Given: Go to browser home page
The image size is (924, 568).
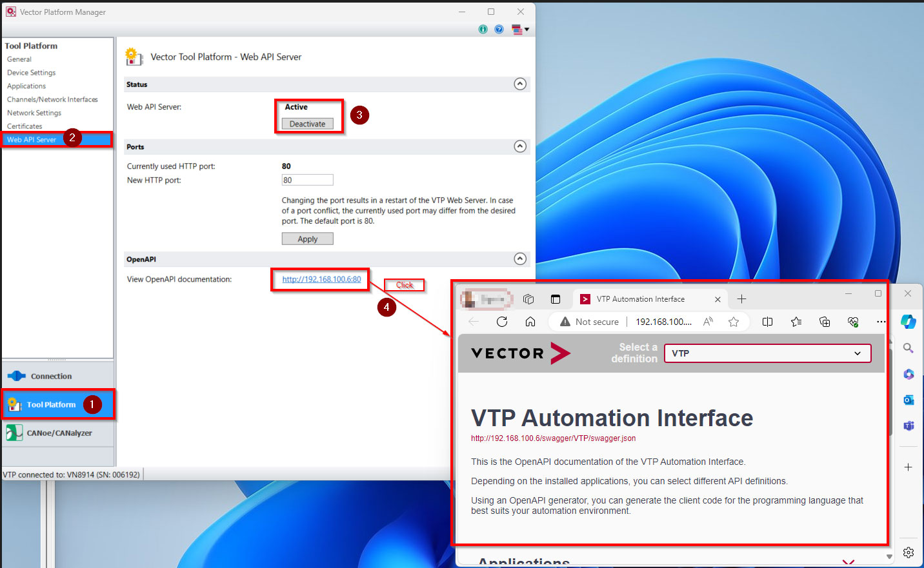Looking at the screenshot, I should click(x=530, y=322).
